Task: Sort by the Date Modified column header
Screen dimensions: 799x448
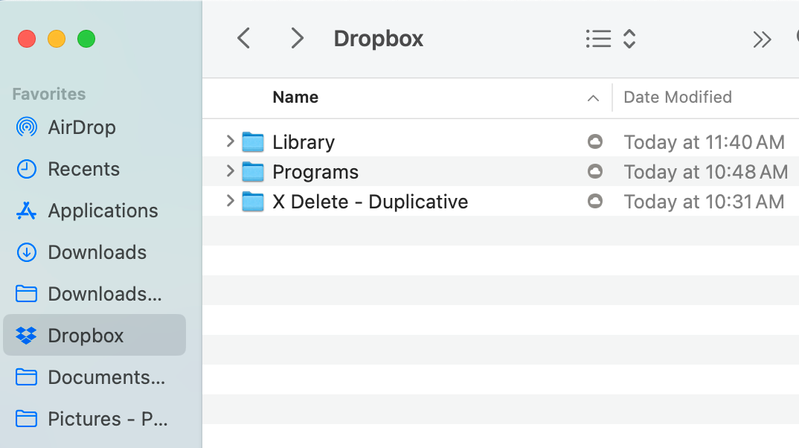Action: tap(678, 97)
